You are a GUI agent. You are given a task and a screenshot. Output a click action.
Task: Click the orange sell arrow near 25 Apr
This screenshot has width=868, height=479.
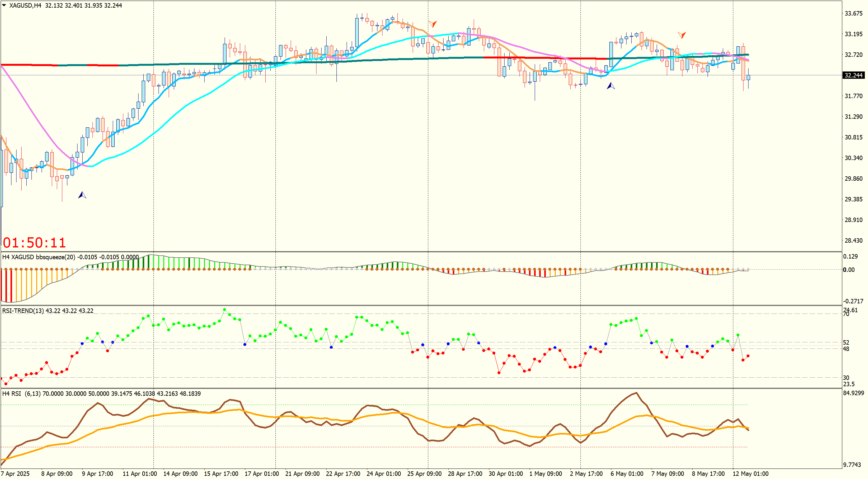pyautogui.click(x=433, y=24)
